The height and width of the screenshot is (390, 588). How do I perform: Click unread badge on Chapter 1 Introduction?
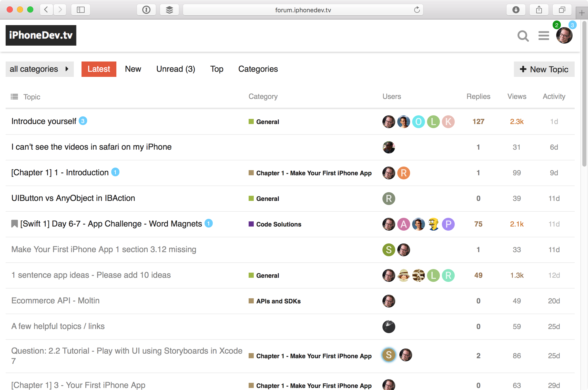[x=115, y=172]
